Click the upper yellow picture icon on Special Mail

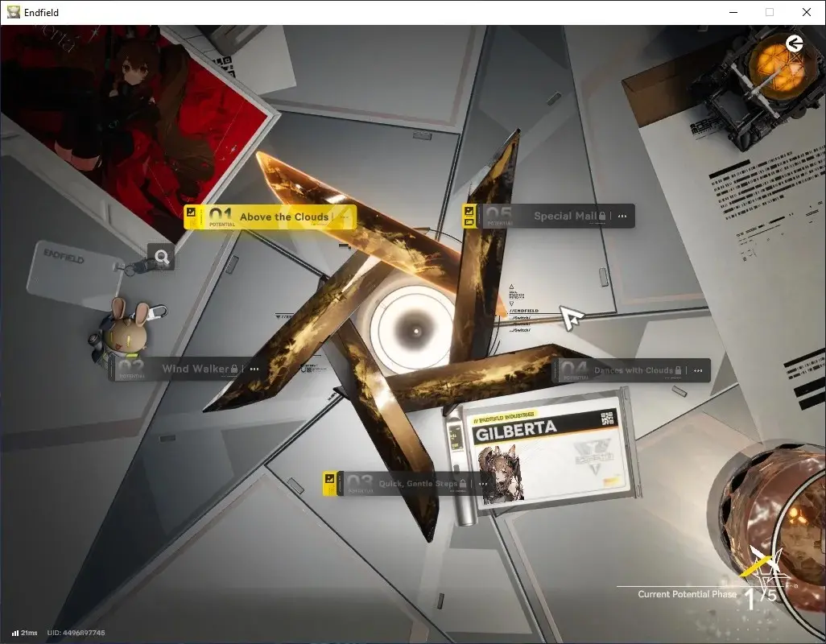coord(469,211)
